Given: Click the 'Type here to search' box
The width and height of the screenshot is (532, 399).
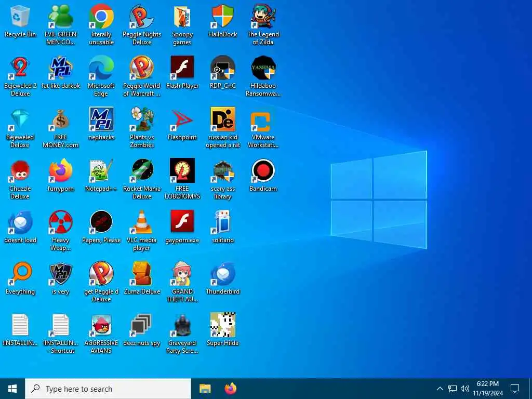Looking at the screenshot, I should pyautogui.click(x=108, y=389).
